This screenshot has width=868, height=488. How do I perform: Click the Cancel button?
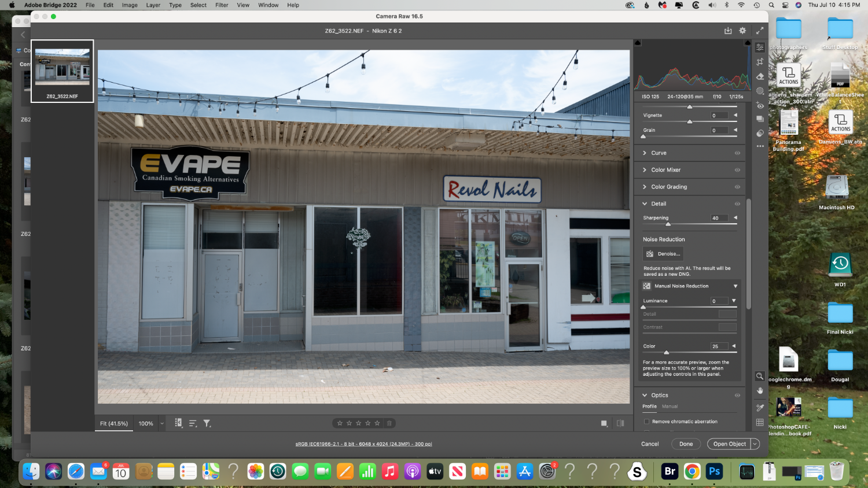pos(650,444)
